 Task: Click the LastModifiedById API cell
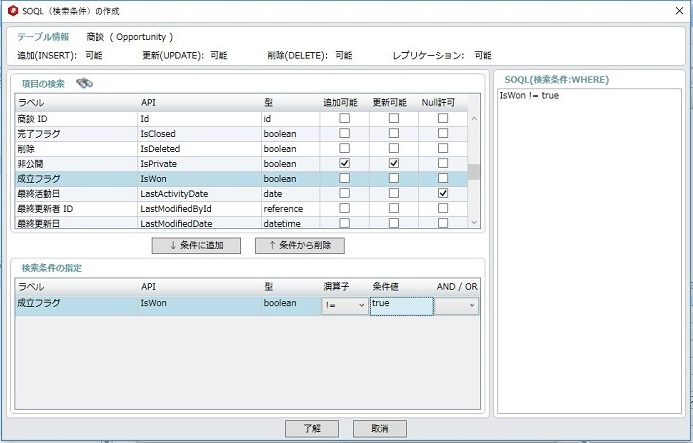(199, 209)
